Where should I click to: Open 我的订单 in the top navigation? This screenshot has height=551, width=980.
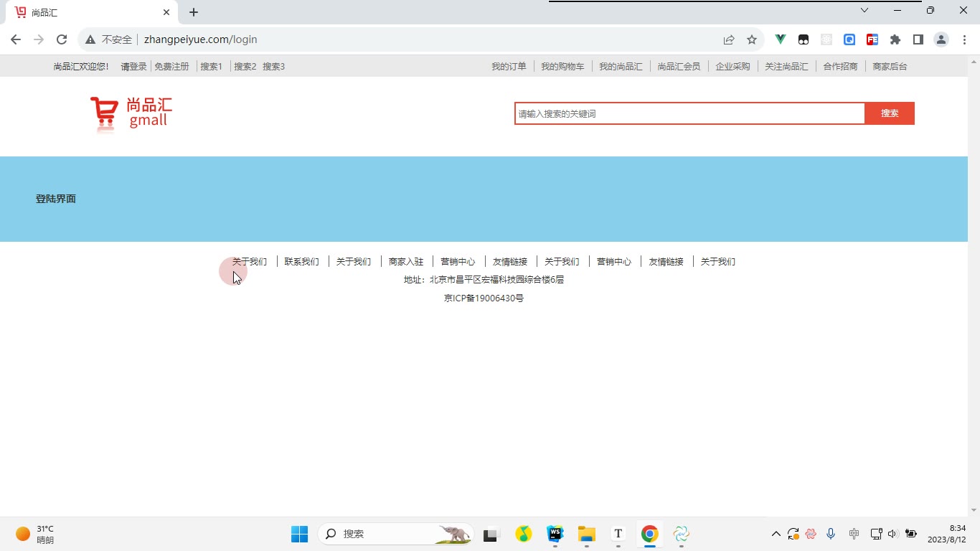tap(509, 66)
